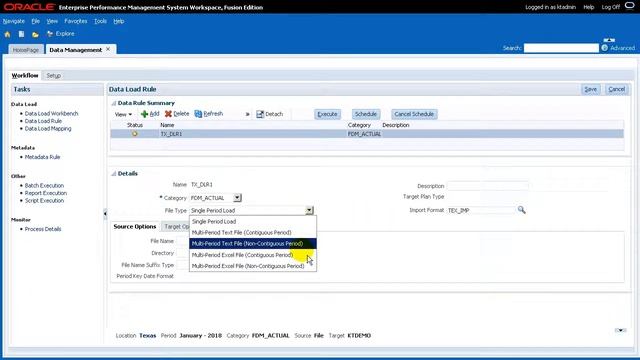The width and height of the screenshot is (640, 360).
Task: Switch to the HomePage tab
Action: [26, 50]
